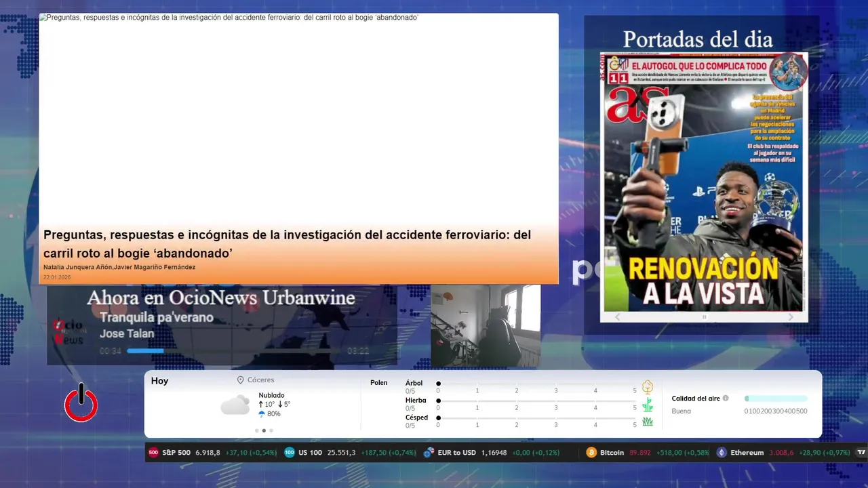The image size is (868, 488).
Task: Adjust the Hierba pollen level slider
Action: pyautogui.click(x=536, y=401)
